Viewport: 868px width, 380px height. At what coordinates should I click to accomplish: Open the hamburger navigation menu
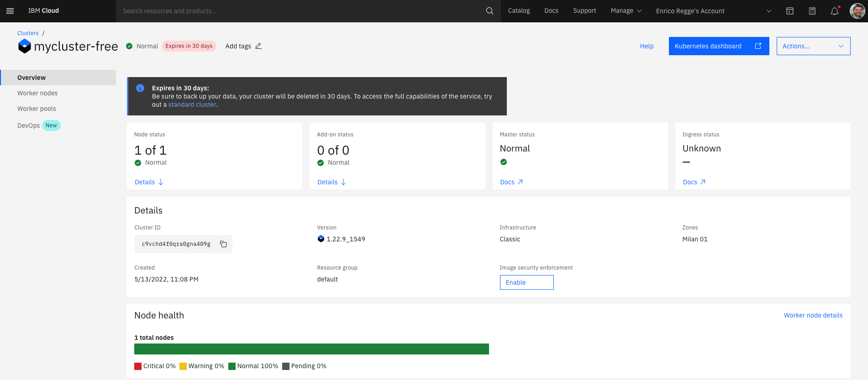click(10, 11)
